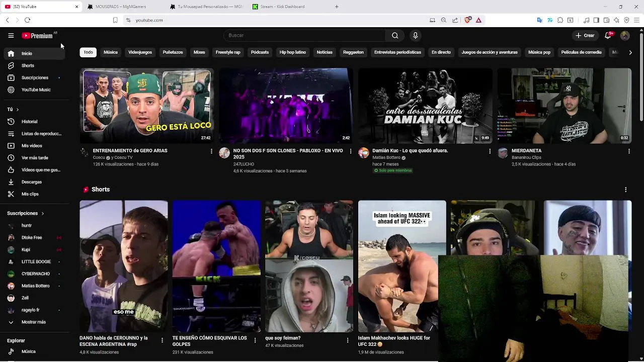644x362 pixels.
Task: Open Leo AI sparkle icon
Action: point(616,20)
